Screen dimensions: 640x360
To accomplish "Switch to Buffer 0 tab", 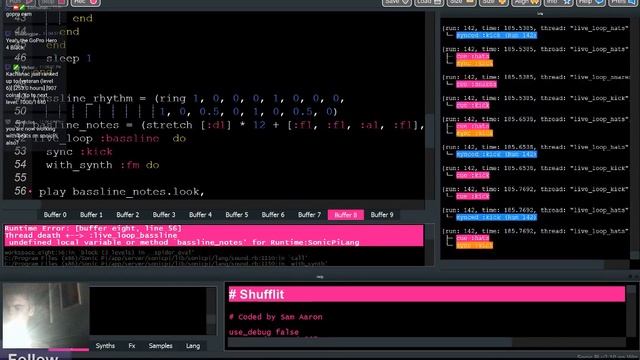I will (x=55, y=215).
